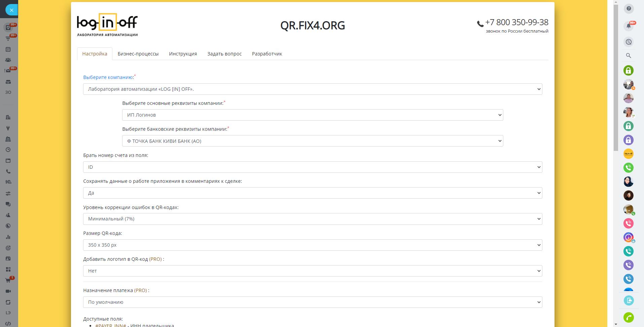Go to the Задать вопрос tab
This screenshot has height=327, width=644.
pyautogui.click(x=224, y=54)
